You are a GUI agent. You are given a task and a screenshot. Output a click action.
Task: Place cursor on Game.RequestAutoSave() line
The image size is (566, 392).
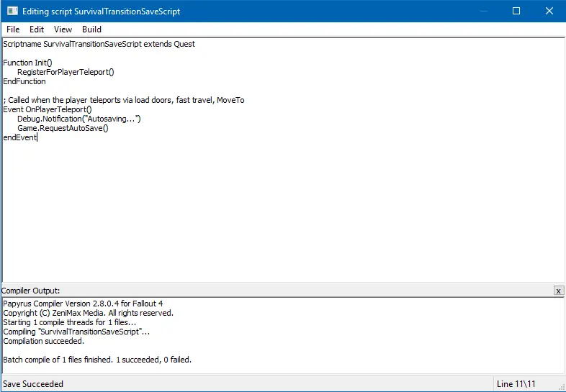(63, 128)
